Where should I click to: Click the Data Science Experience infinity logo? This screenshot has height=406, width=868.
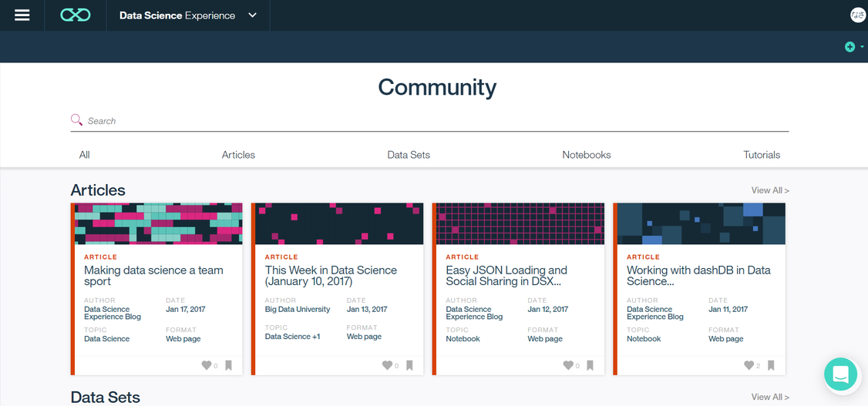coord(76,15)
